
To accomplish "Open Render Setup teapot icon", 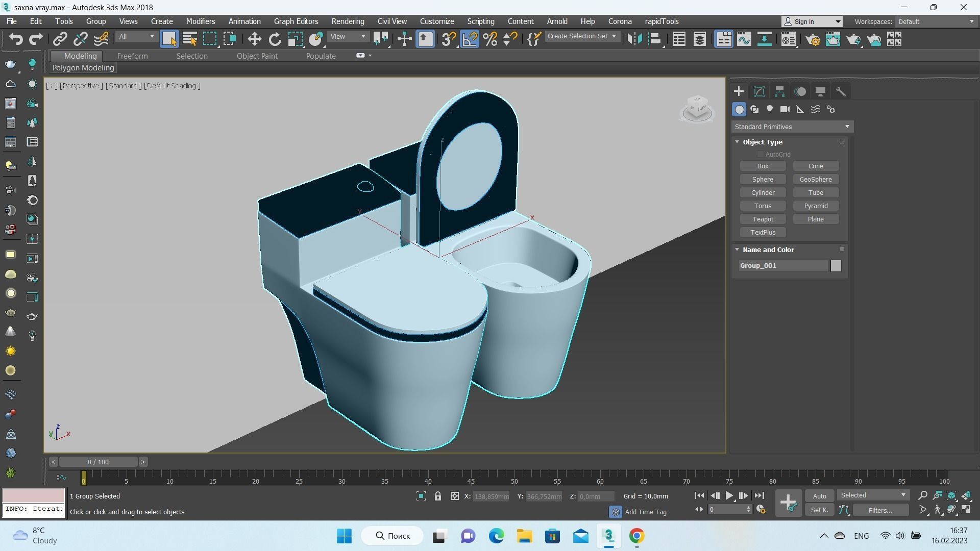I will (x=813, y=39).
